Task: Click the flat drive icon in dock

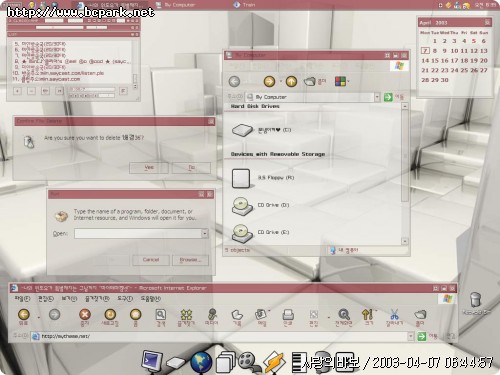Action: click(x=176, y=363)
